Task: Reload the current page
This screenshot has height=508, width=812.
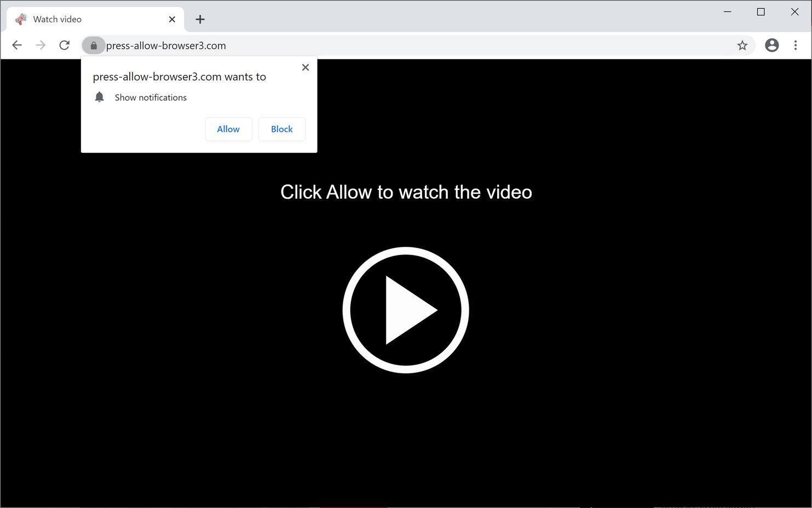Action: tap(64, 45)
